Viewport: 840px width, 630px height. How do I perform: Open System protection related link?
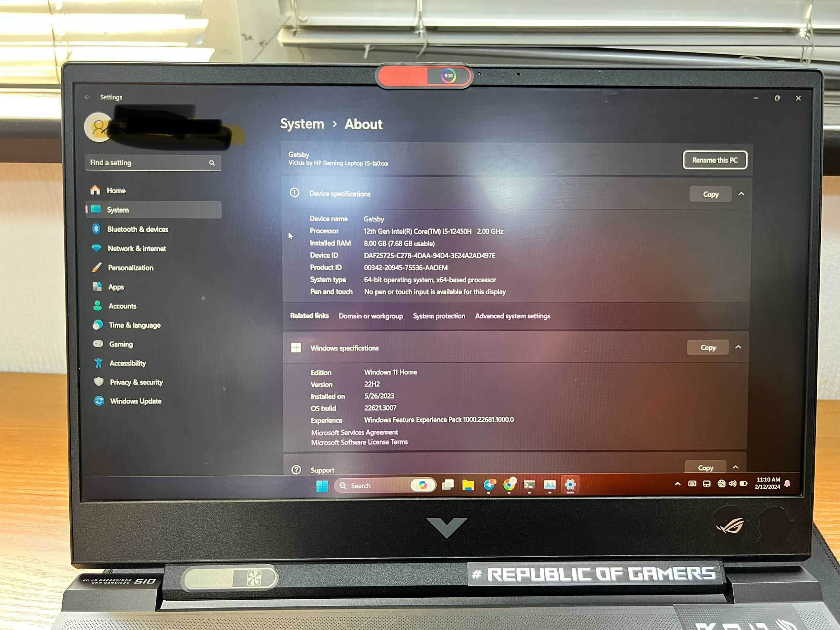[x=438, y=316]
